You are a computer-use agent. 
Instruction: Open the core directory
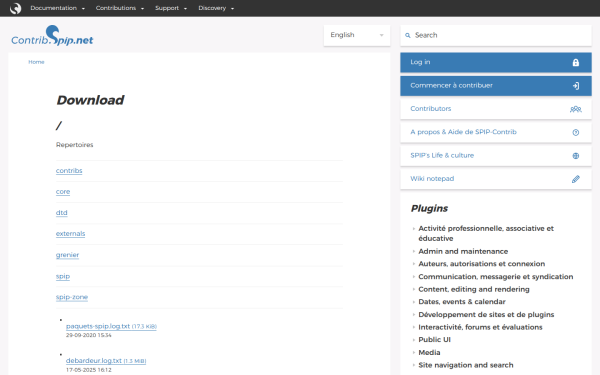[x=63, y=192]
